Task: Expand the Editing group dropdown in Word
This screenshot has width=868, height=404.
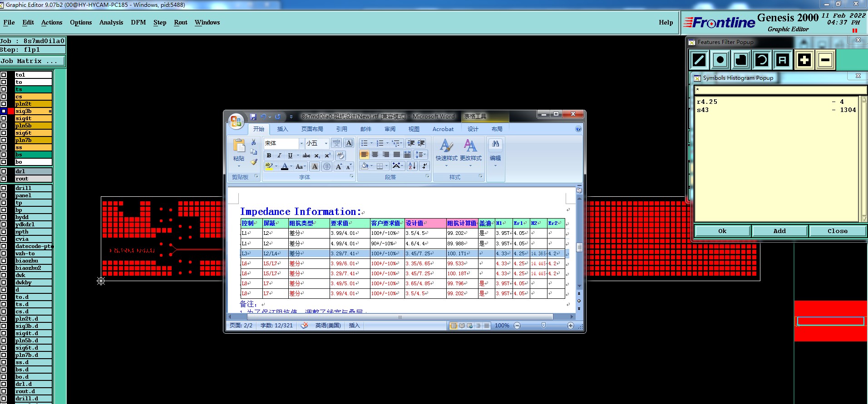Action: (x=495, y=153)
